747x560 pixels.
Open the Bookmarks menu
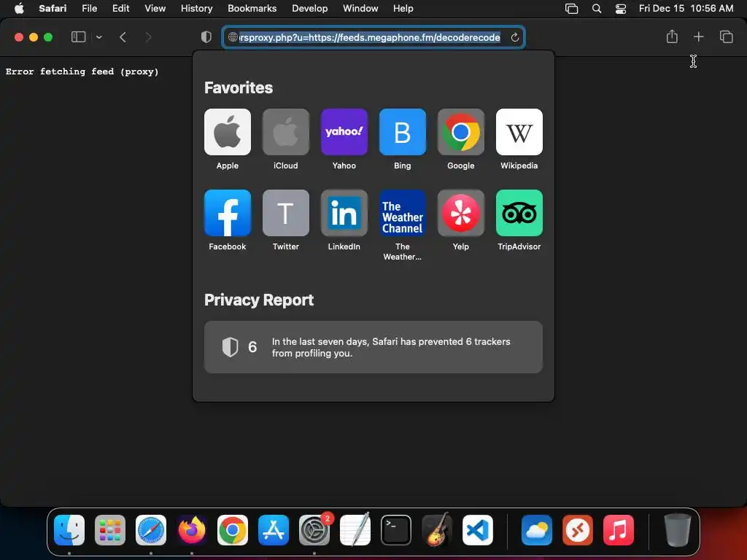[x=252, y=8]
